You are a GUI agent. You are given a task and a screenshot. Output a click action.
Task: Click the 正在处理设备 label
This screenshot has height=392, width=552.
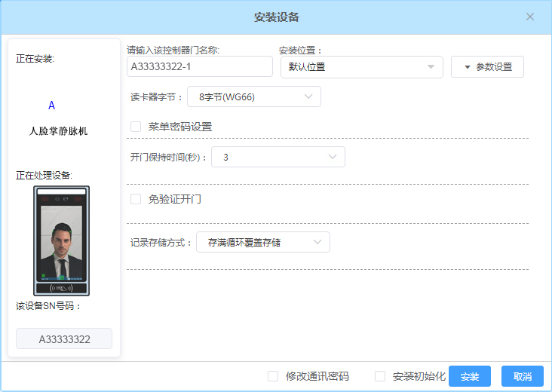point(44,175)
